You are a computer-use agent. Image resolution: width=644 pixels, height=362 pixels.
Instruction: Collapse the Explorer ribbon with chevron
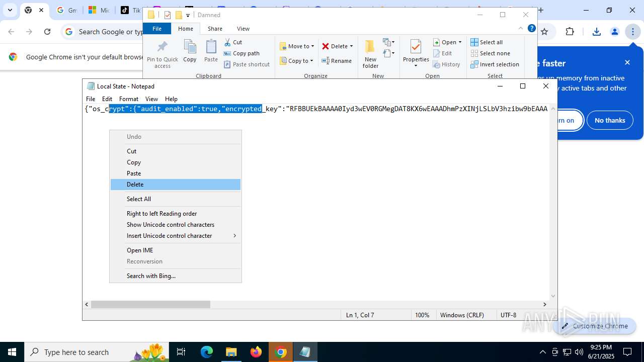click(521, 29)
